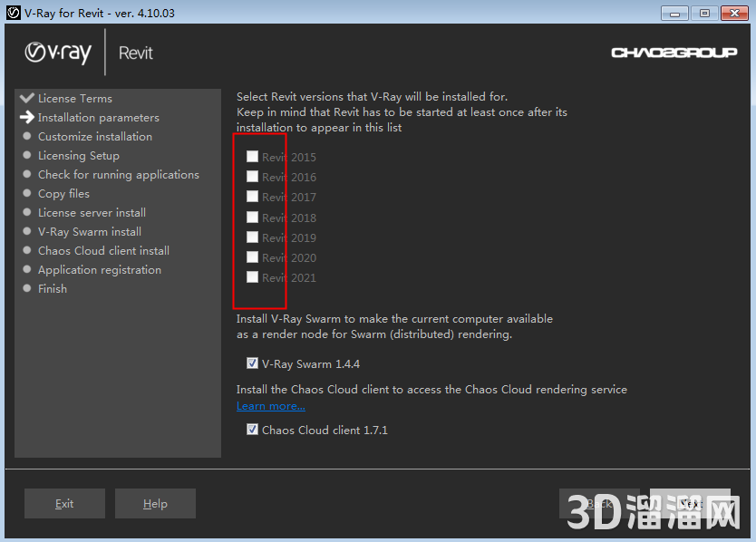The width and height of the screenshot is (756, 542).
Task: Disable the Chaos Cloud client 1.7.1 checkbox
Action: 252,430
